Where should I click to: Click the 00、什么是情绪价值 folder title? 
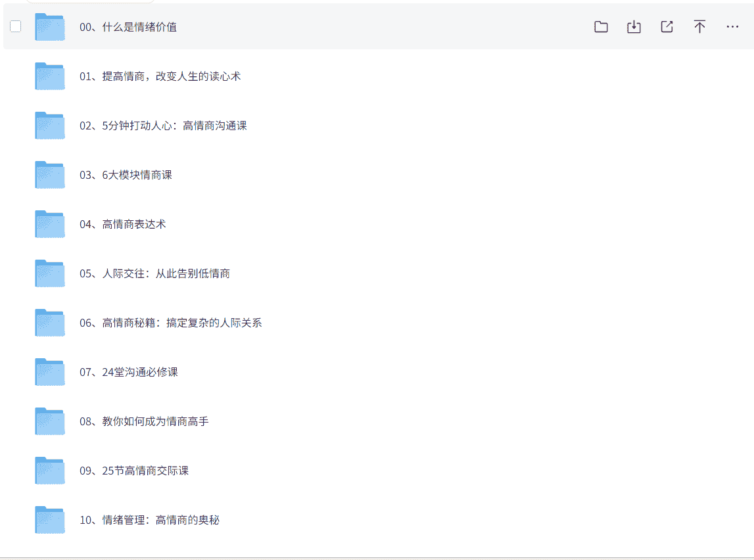(128, 27)
